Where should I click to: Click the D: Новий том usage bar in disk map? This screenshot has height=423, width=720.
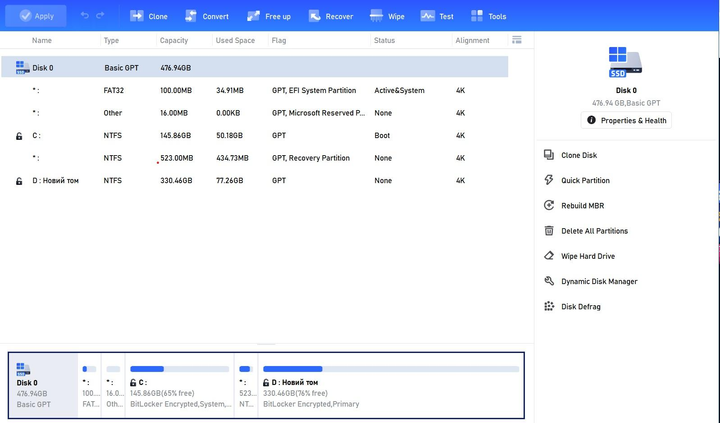pyautogui.click(x=391, y=369)
